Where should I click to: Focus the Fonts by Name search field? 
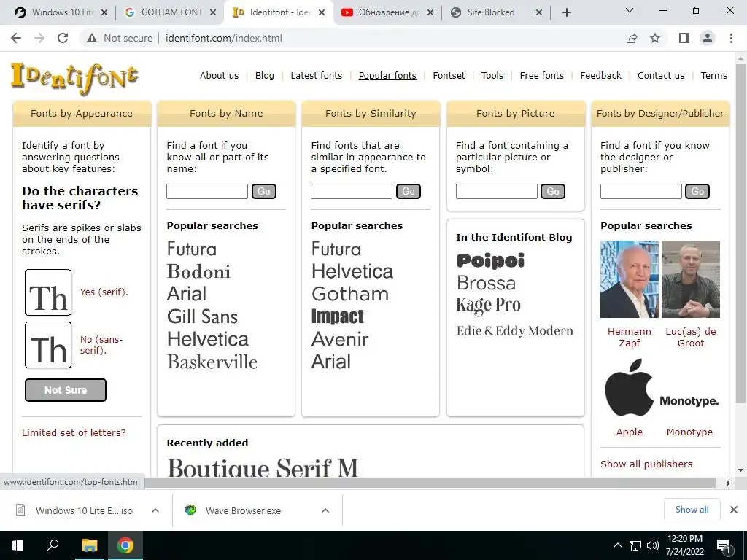206,192
